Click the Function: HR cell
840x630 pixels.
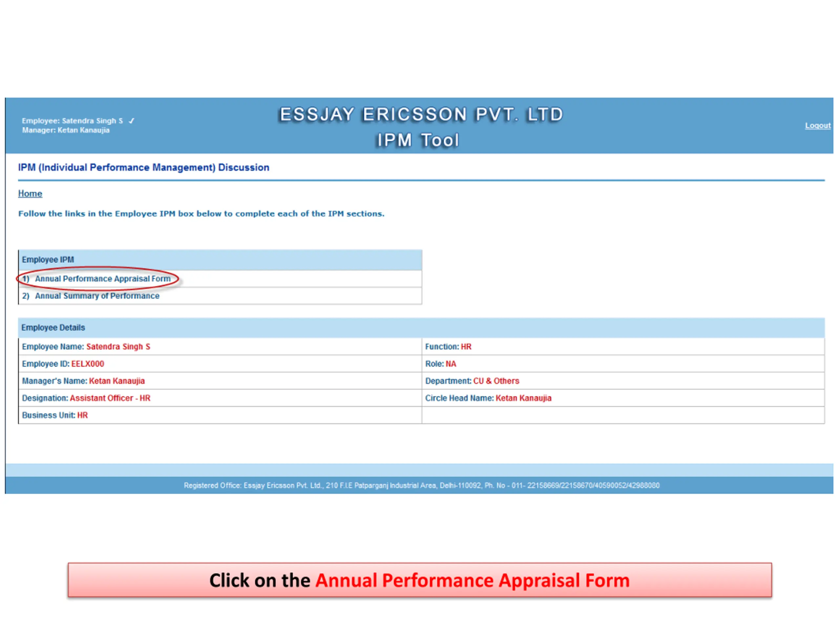(x=623, y=347)
